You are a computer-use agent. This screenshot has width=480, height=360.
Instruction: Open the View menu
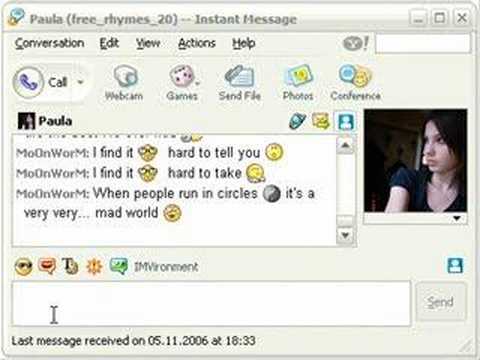pos(148,43)
